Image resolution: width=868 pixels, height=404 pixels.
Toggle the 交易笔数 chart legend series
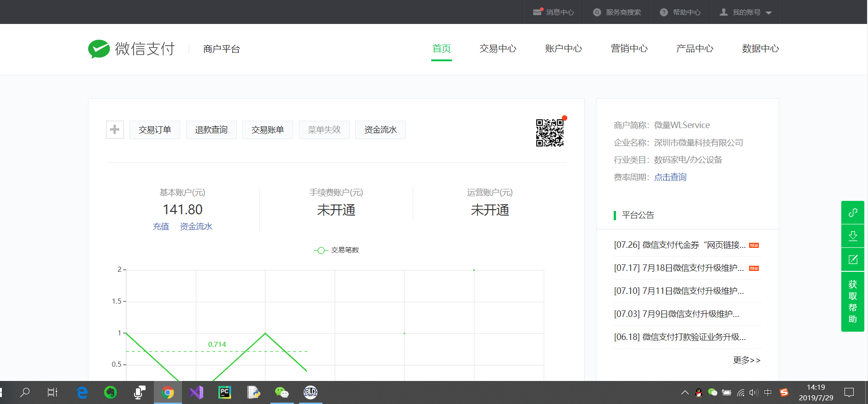click(x=336, y=250)
